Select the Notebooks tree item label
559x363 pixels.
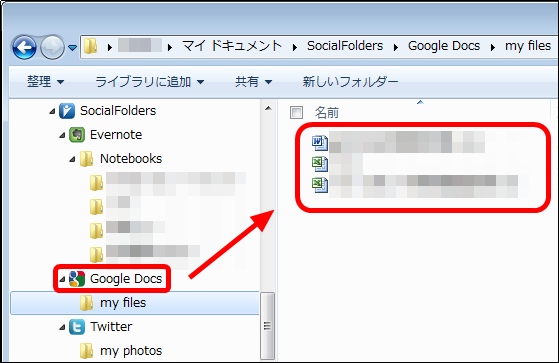point(131,159)
